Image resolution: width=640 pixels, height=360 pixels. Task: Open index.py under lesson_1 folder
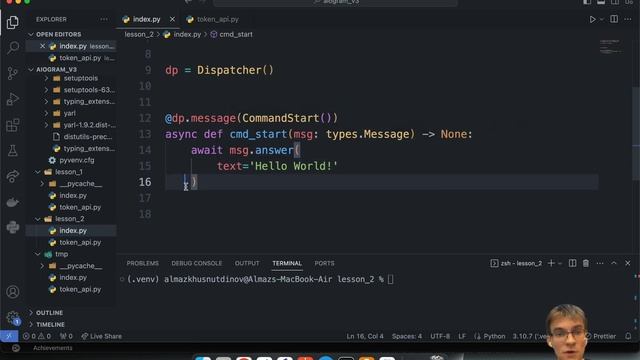coord(73,196)
